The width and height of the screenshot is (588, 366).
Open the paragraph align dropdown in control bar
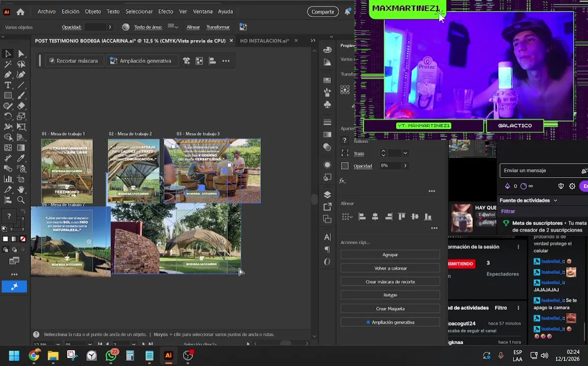pyautogui.click(x=173, y=26)
